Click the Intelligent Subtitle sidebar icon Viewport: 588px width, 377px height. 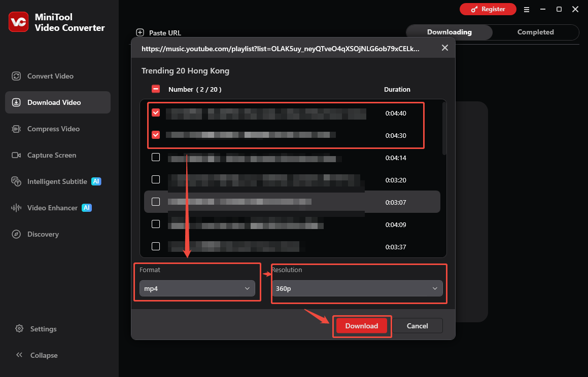tap(16, 181)
